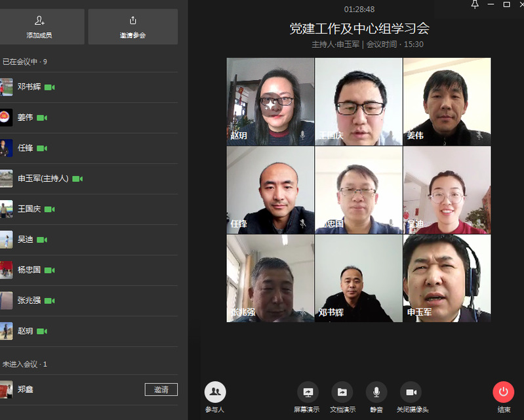Mute microphone with the 静音 button

point(376,392)
